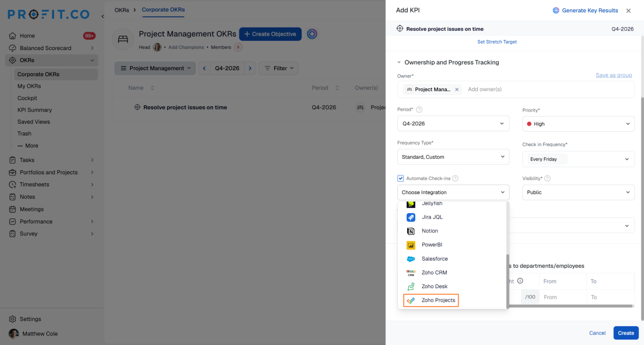Click the Add owner(s) input field

485,89
